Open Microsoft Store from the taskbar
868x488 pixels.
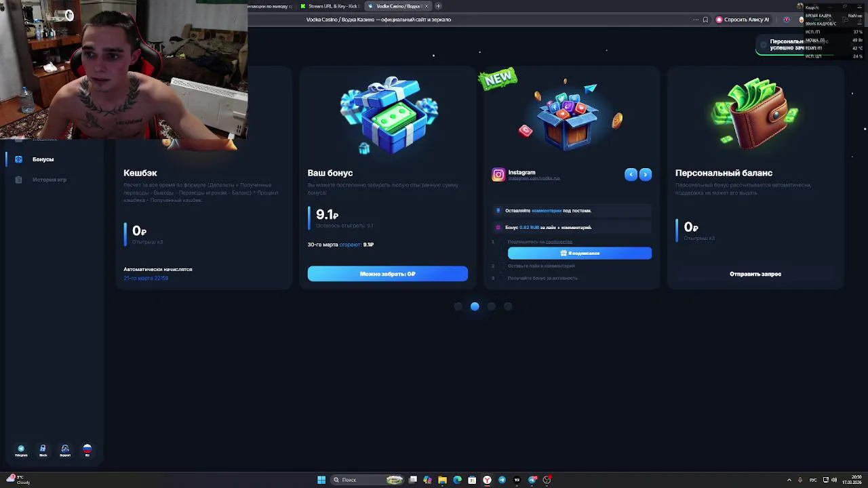pyautogui.click(x=472, y=480)
